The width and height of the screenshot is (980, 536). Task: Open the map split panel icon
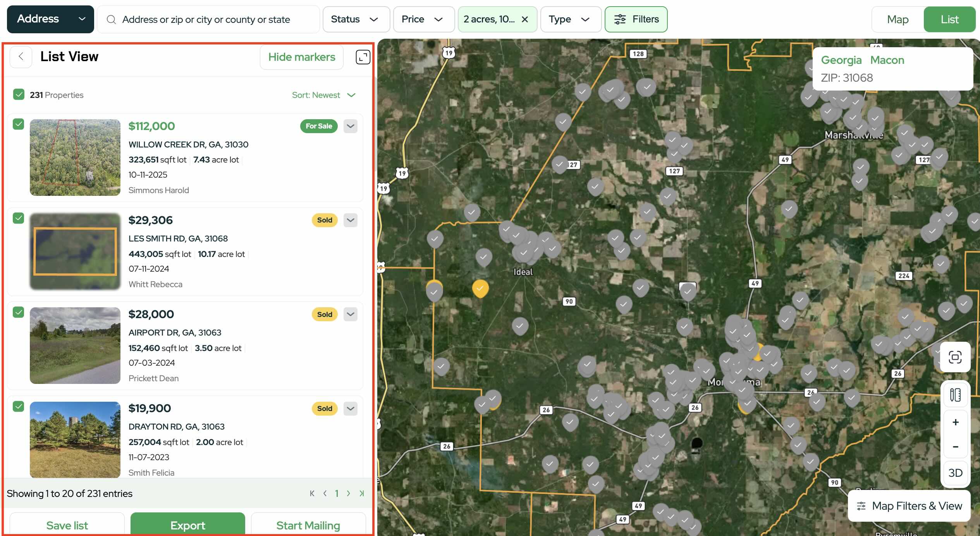[x=955, y=395]
